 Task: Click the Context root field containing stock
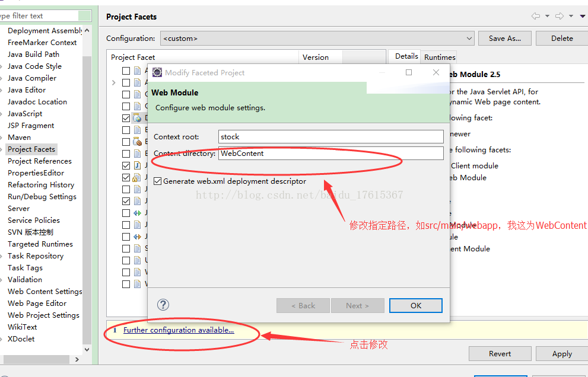(x=330, y=137)
